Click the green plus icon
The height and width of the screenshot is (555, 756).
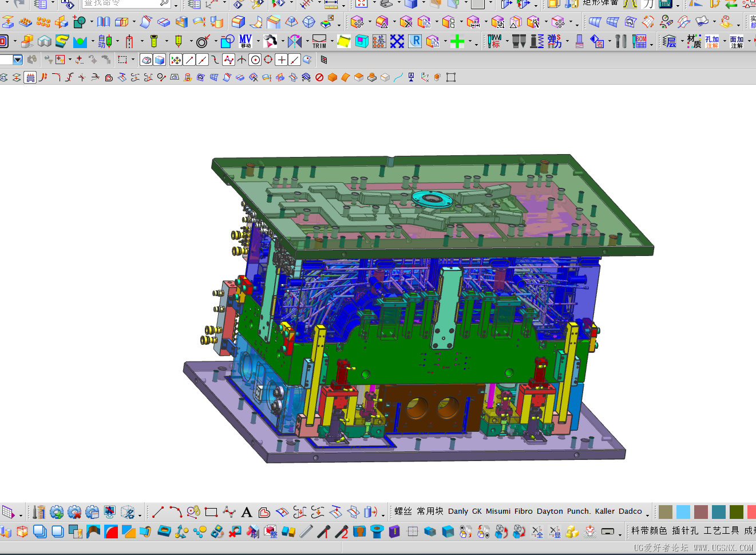[x=457, y=41]
